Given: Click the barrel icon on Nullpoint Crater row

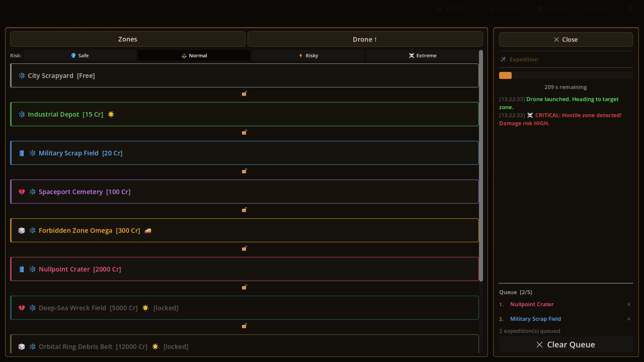Looking at the screenshot, I should (x=22, y=269).
